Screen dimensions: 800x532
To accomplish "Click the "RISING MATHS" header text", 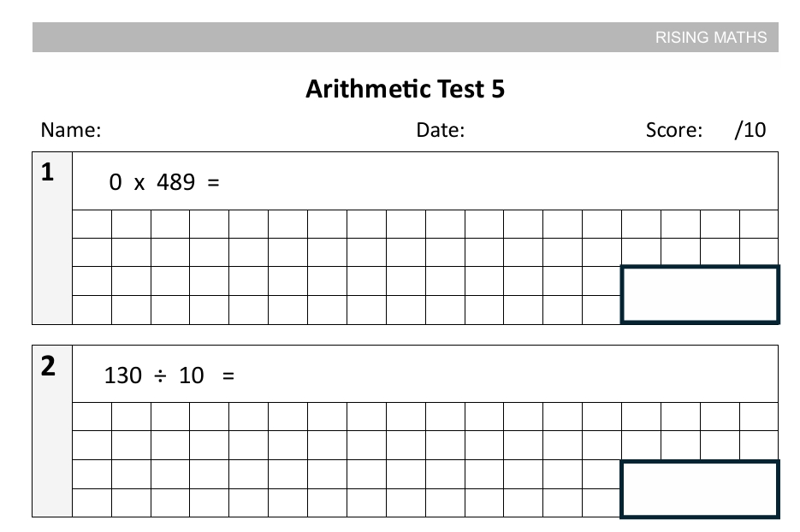I will point(711,38).
